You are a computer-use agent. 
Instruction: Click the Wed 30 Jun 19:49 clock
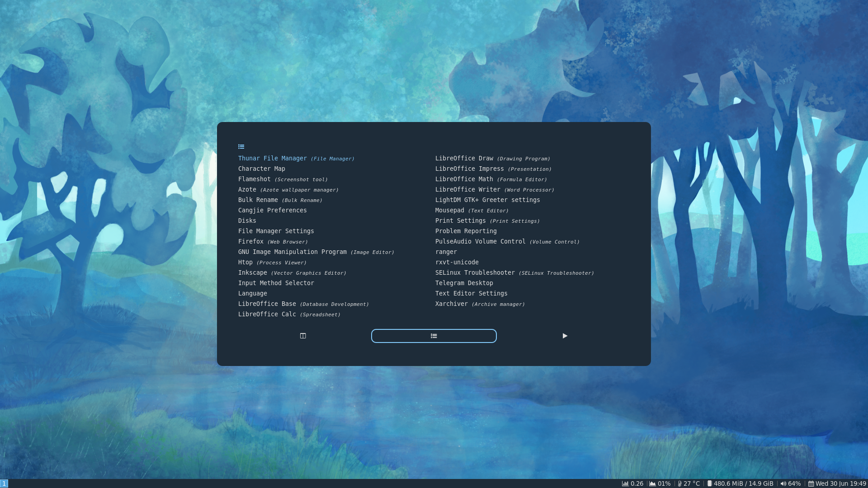[x=841, y=483]
